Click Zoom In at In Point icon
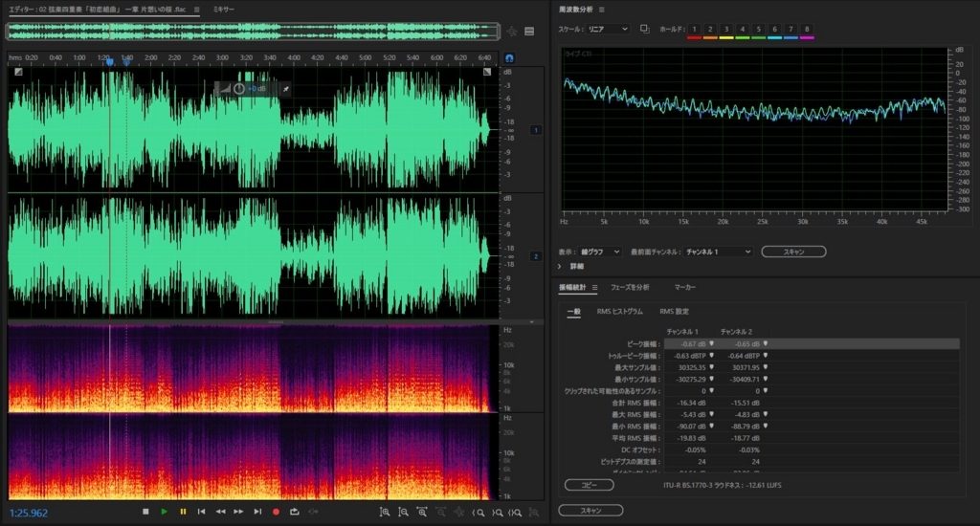The height and width of the screenshot is (526, 980). click(479, 513)
